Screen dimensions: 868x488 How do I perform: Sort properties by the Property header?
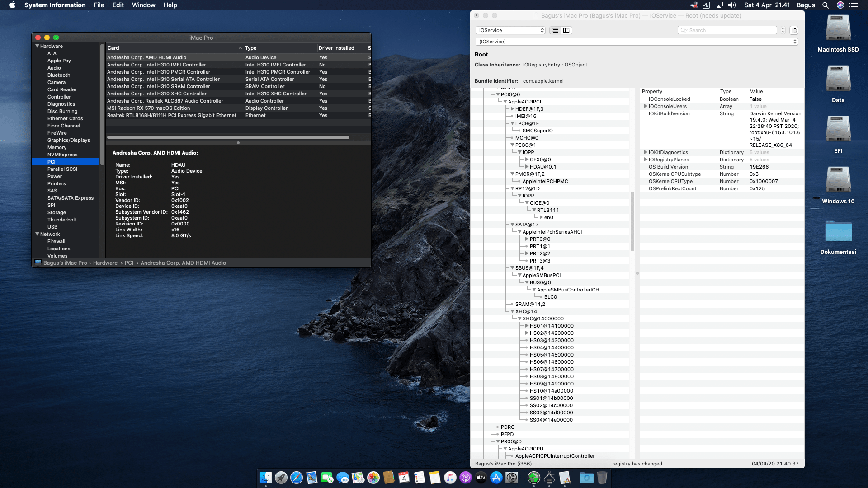(x=679, y=91)
